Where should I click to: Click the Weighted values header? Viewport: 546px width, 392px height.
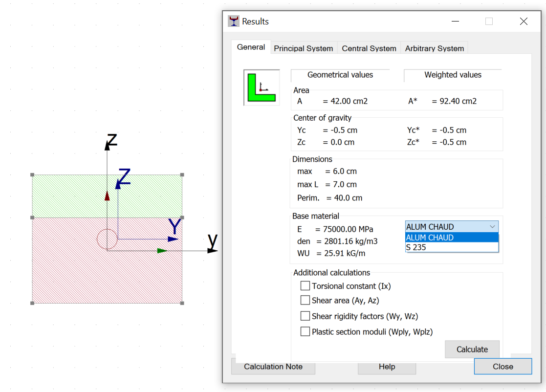click(x=453, y=75)
